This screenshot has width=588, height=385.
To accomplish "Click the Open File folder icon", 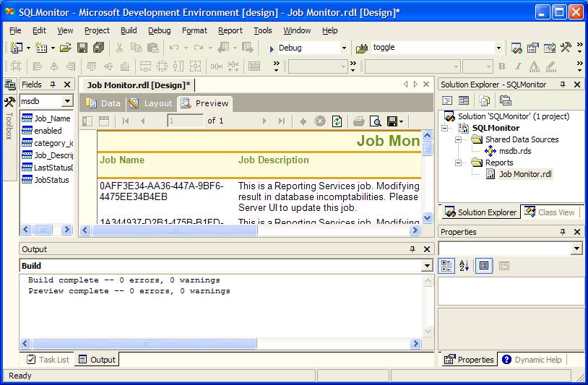I will [x=66, y=48].
